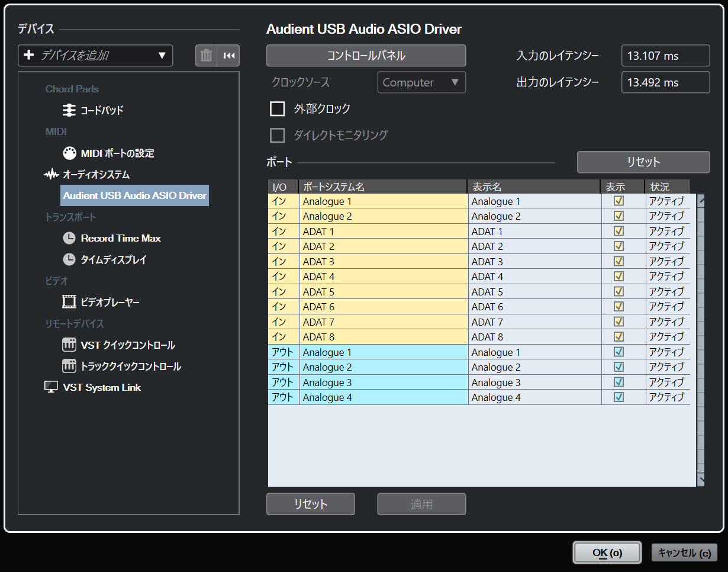Toggle the ダイレクトモニタリング checkbox

point(277,136)
